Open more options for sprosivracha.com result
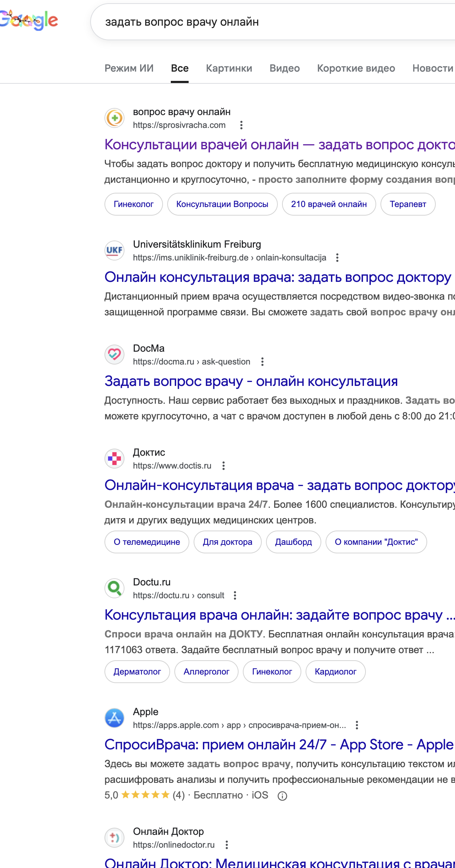 pyautogui.click(x=241, y=125)
